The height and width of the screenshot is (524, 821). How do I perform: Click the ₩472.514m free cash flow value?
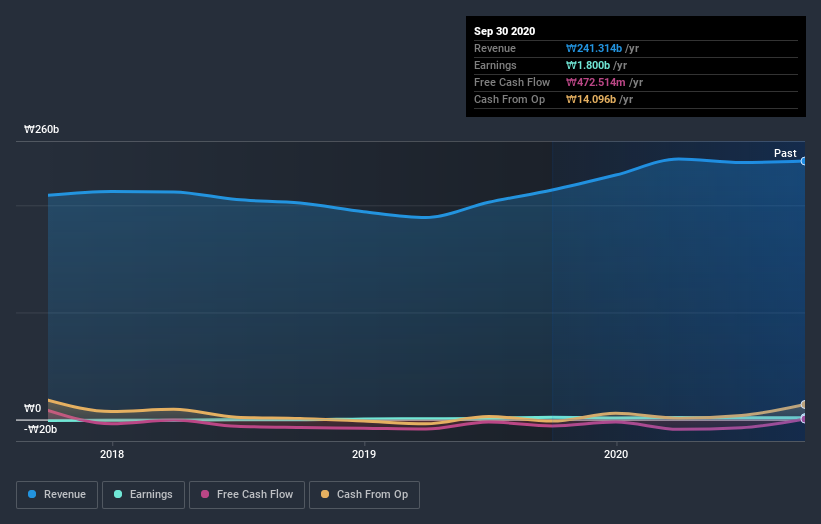[595, 82]
